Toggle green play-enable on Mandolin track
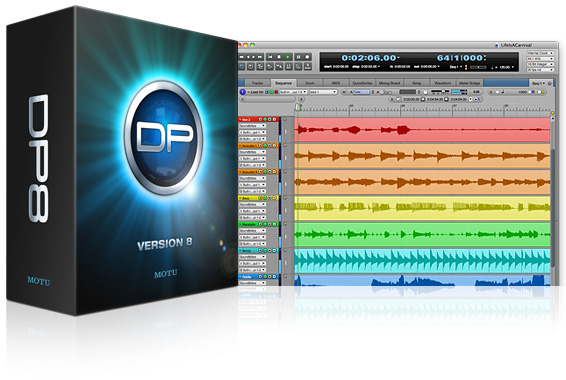 [x=265, y=224]
